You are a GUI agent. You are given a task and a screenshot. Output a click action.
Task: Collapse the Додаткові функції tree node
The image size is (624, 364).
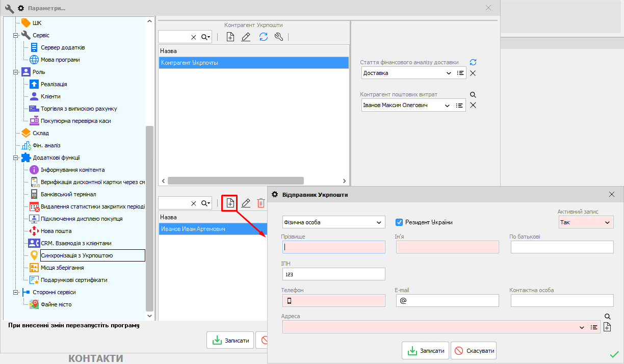coord(16,158)
